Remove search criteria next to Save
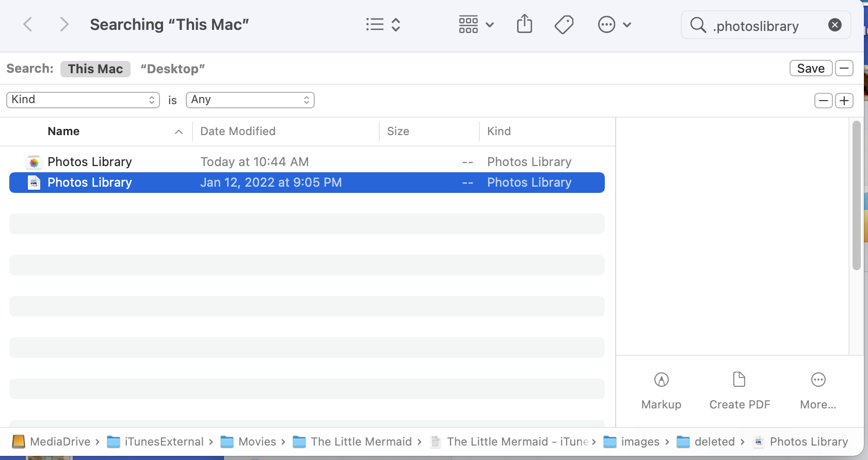This screenshot has width=868, height=460. [x=844, y=68]
